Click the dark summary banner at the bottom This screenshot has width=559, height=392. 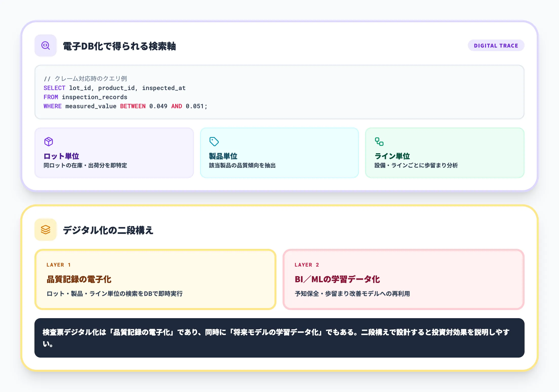pyautogui.click(x=279, y=338)
